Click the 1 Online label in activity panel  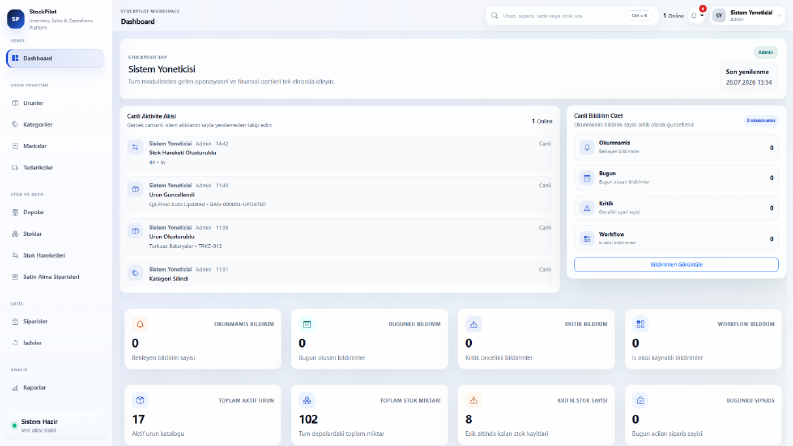542,121
